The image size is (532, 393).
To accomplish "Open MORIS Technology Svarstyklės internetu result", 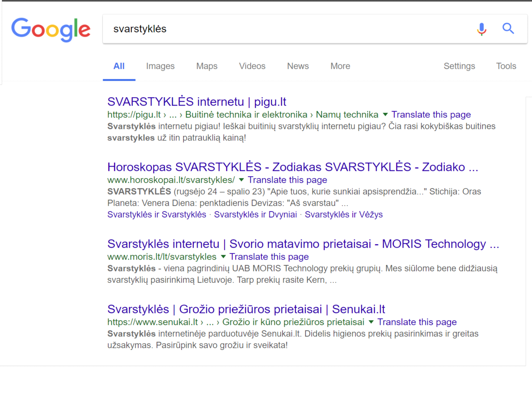I will (303, 244).
